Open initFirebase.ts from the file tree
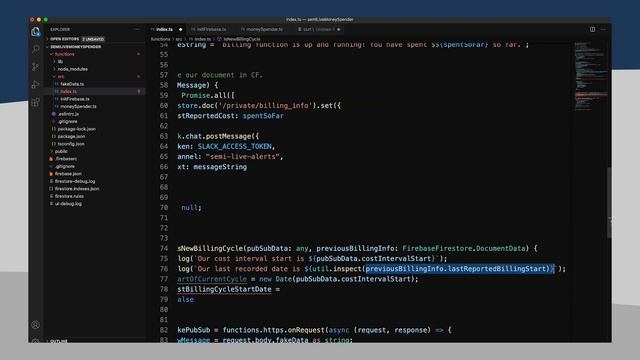Screen dimensions: 640x360 pos(75,99)
